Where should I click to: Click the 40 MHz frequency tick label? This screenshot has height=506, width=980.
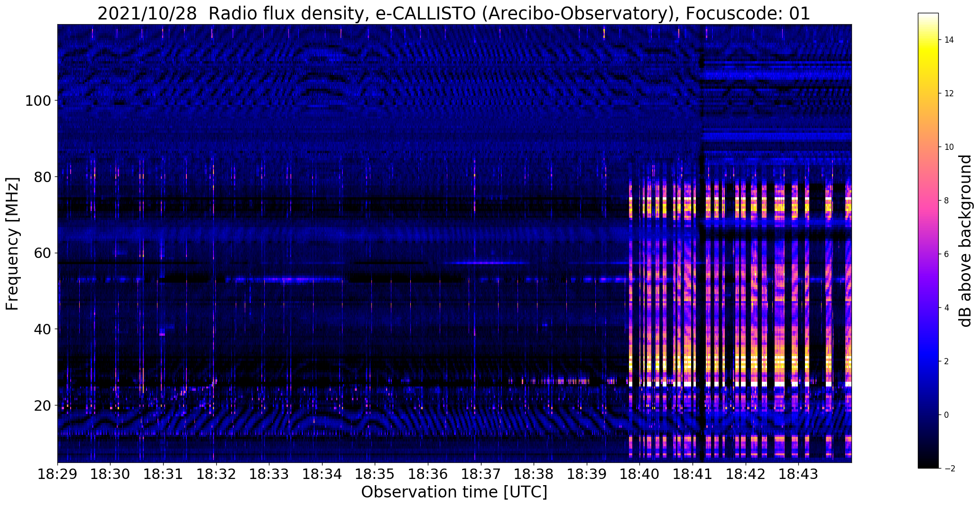[x=42, y=329]
